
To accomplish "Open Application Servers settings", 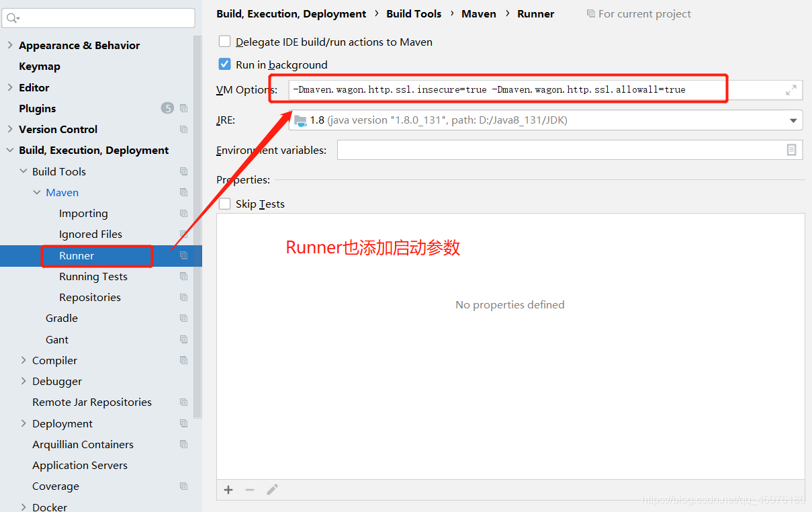I will 80,465.
